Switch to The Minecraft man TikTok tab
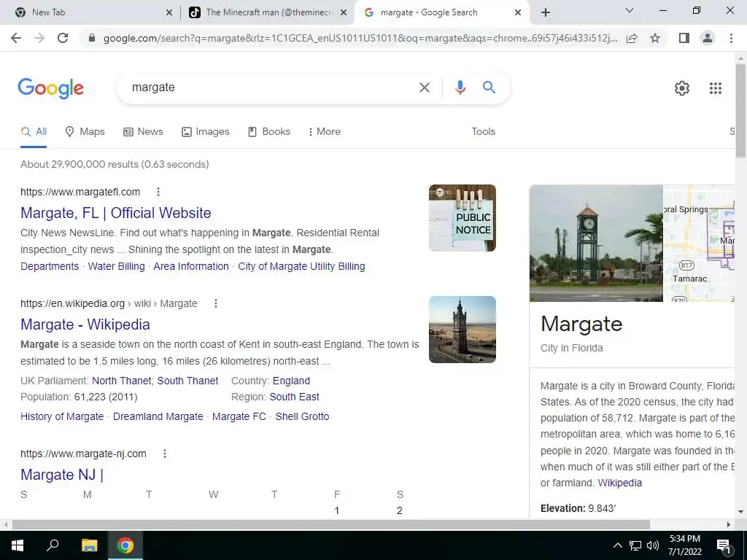This screenshot has height=560, width=747. [x=269, y=13]
